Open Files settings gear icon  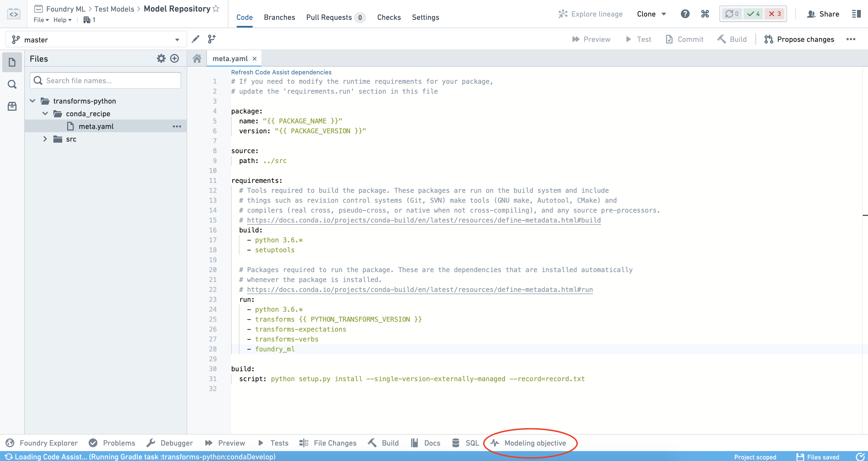161,59
